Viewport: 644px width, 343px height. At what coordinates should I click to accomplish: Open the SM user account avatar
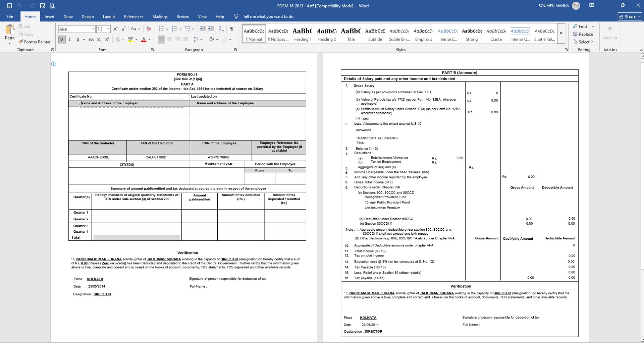pyautogui.click(x=576, y=6)
